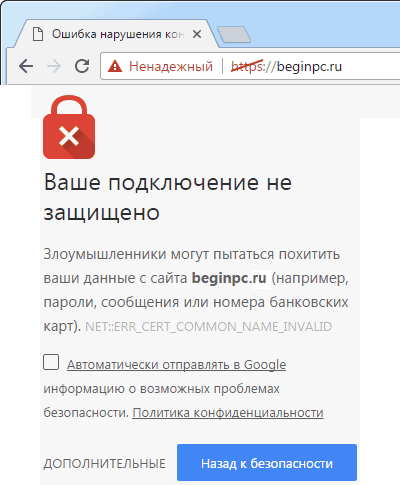Image resolution: width=400 pixels, height=485 pixels.
Task: Click bold 'beginpc.ru' in warning text
Action: [229, 278]
